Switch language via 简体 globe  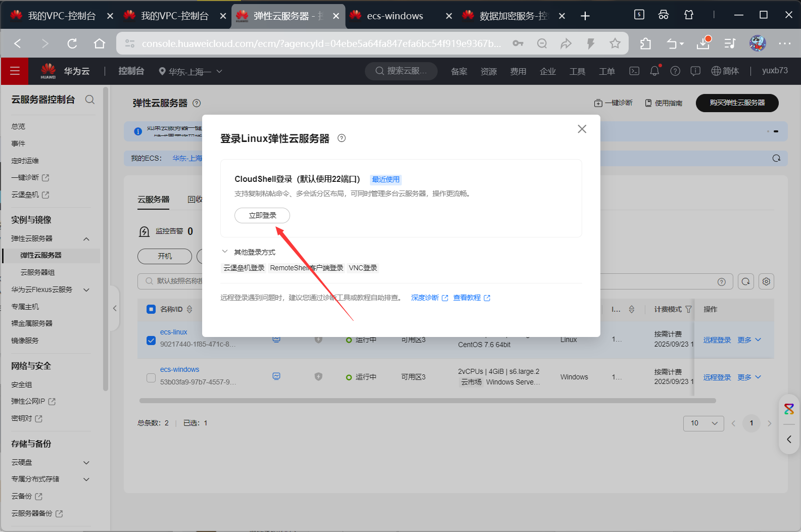click(725, 71)
